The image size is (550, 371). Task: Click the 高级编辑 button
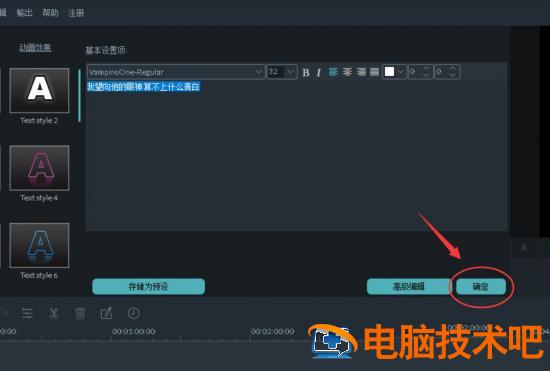(409, 286)
